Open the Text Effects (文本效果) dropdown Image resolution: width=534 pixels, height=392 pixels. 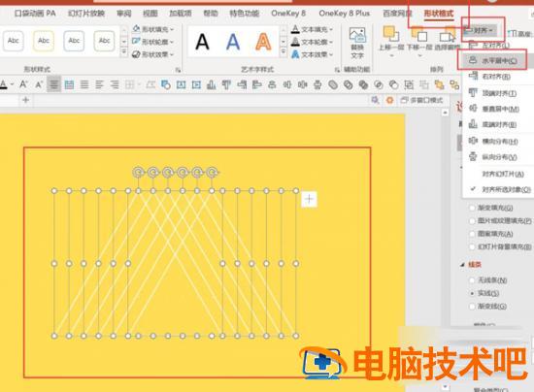pyautogui.click(x=312, y=54)
